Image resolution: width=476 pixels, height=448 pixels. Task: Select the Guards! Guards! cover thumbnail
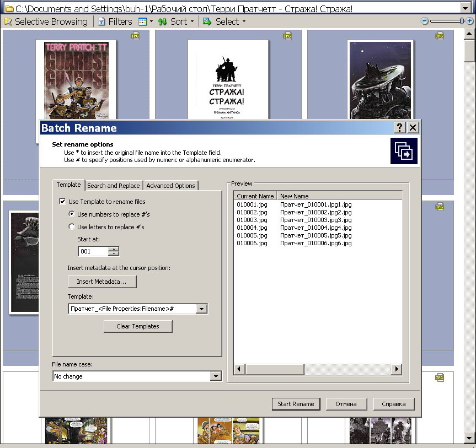click(x=76, y=80)
